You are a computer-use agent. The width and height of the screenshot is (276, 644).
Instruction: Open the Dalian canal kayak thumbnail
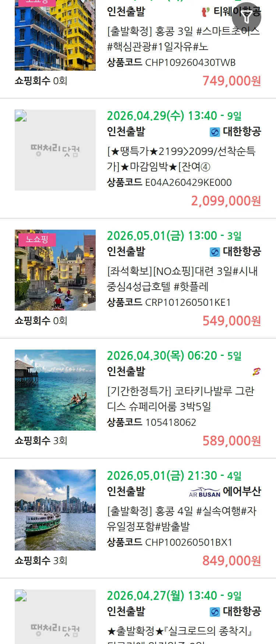55,270
